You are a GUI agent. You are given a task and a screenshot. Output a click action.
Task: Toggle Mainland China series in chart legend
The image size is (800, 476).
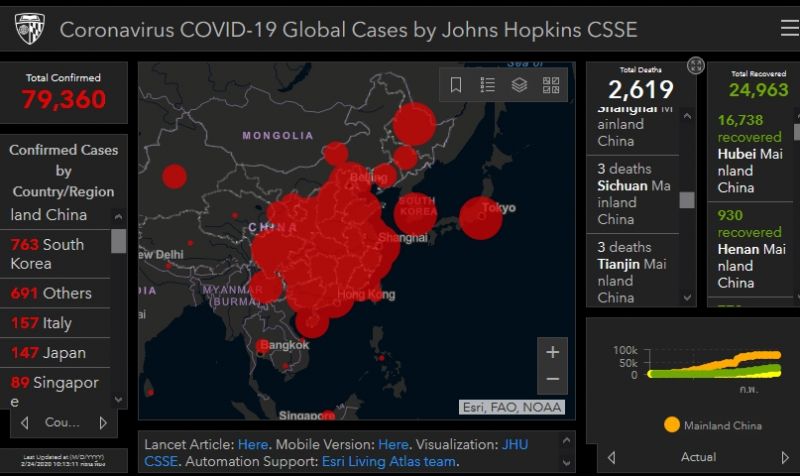point(712,425)
